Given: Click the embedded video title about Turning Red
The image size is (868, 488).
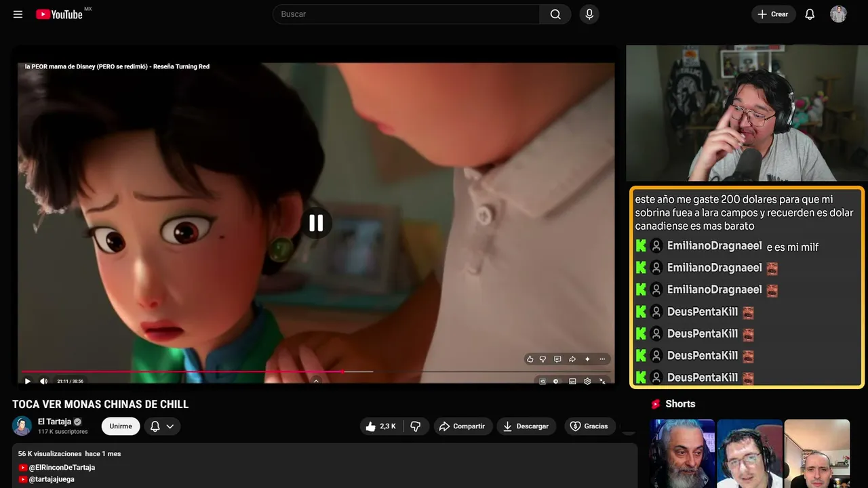Looking at the screenshot, I should point(117,66).
